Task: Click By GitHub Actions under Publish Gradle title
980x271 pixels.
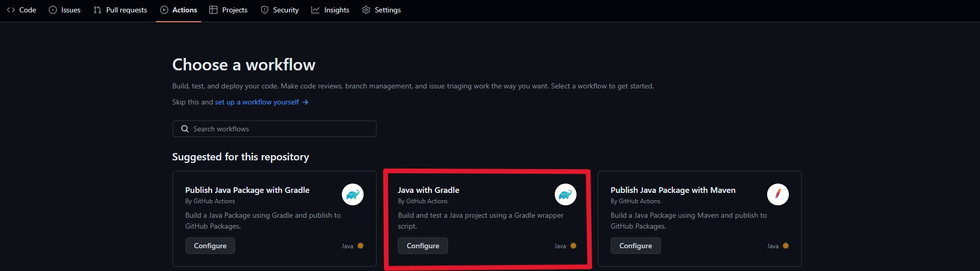Action: [x=210, y=201]
